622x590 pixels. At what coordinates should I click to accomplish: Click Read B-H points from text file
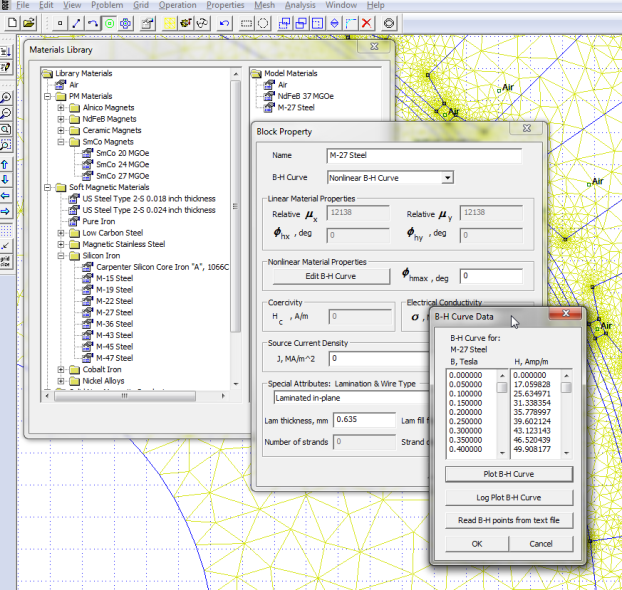(x=509, y=520)
